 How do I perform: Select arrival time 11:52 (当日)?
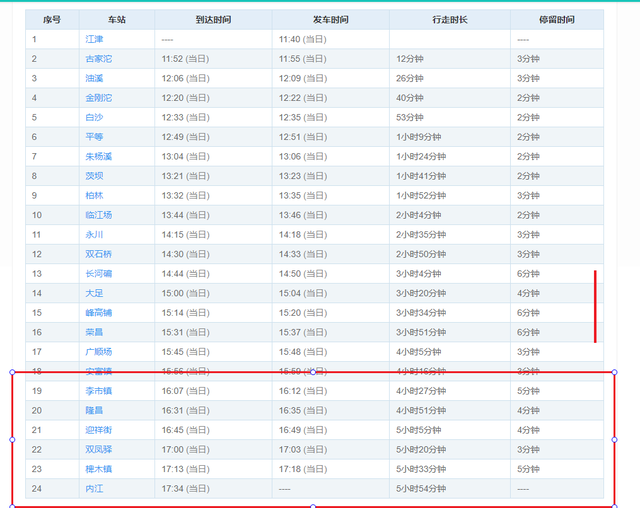[185, 59]
